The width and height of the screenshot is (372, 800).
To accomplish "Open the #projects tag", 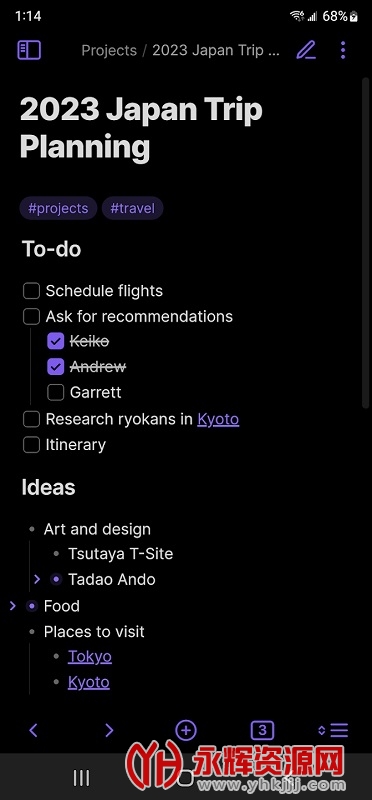I will click(58, 209).
